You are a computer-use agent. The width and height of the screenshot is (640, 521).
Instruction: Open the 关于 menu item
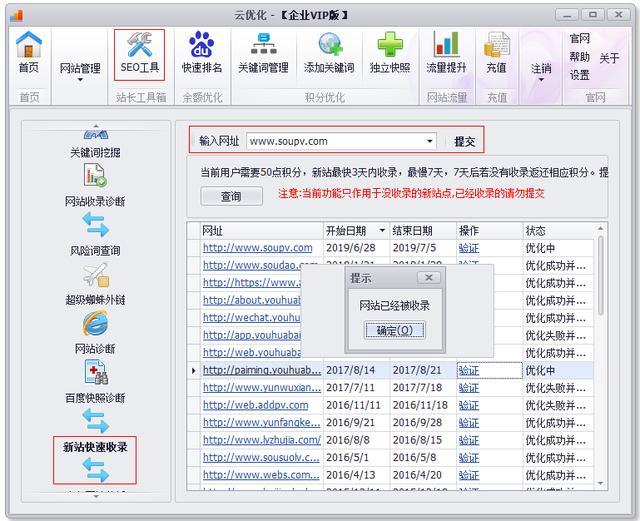point(609,58)
